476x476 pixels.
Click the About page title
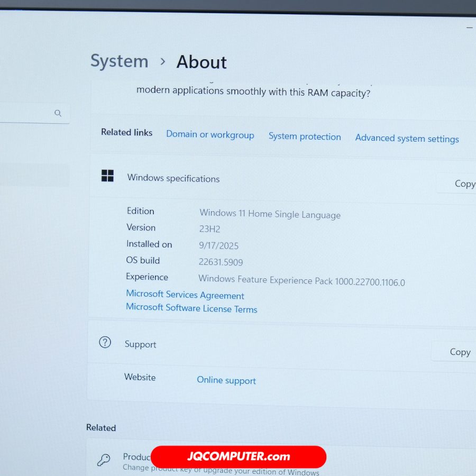point(202,62)
